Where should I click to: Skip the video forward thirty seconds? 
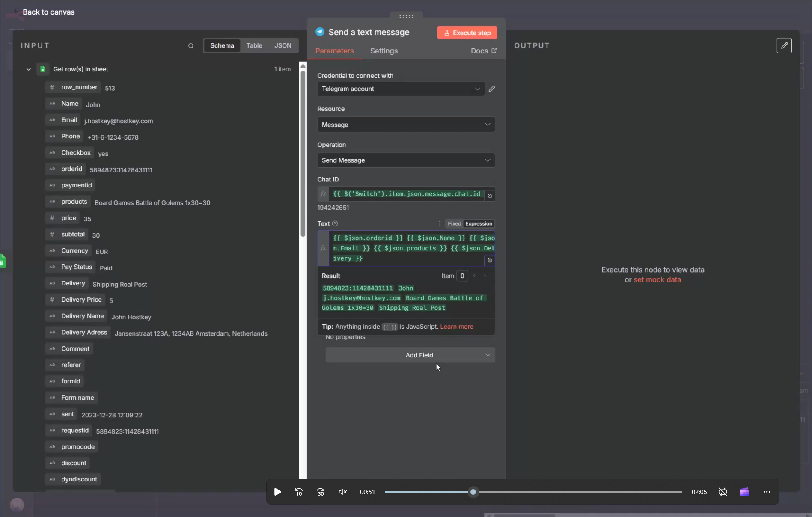coord(320,492)
